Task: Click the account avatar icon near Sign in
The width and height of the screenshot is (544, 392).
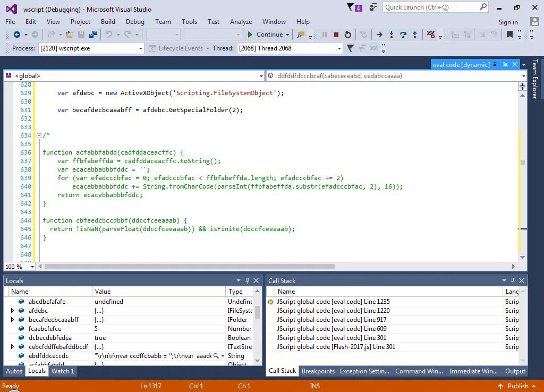Action: tap(534, 21)
